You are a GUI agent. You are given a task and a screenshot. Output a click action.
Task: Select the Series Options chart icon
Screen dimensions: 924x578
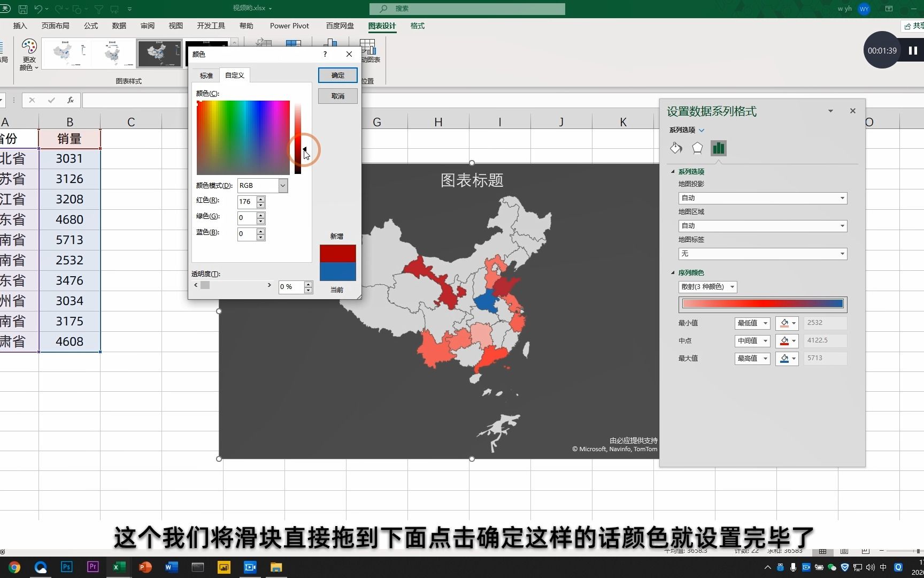(x=718, y=148)
